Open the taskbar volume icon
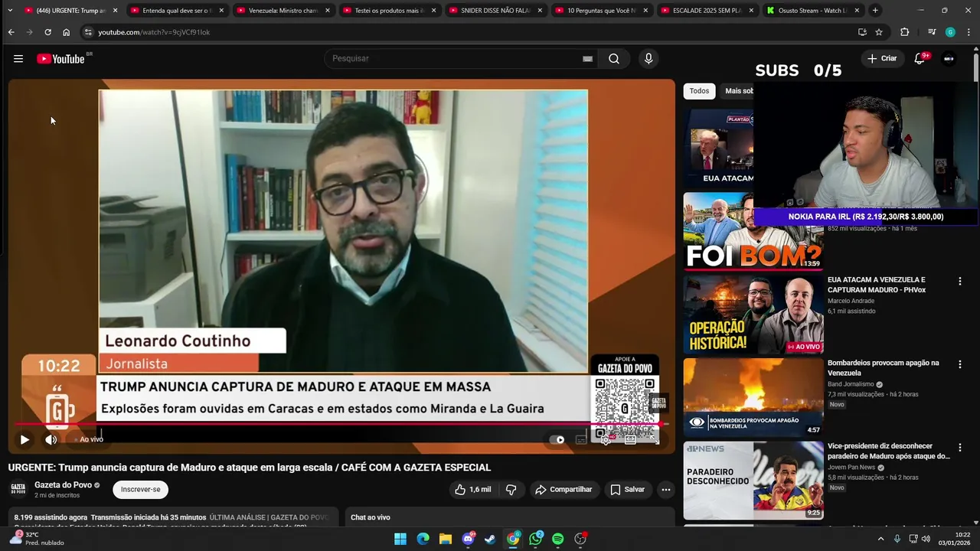The width and height of the screenshot is (980, 551). click(x=926, y=539)
